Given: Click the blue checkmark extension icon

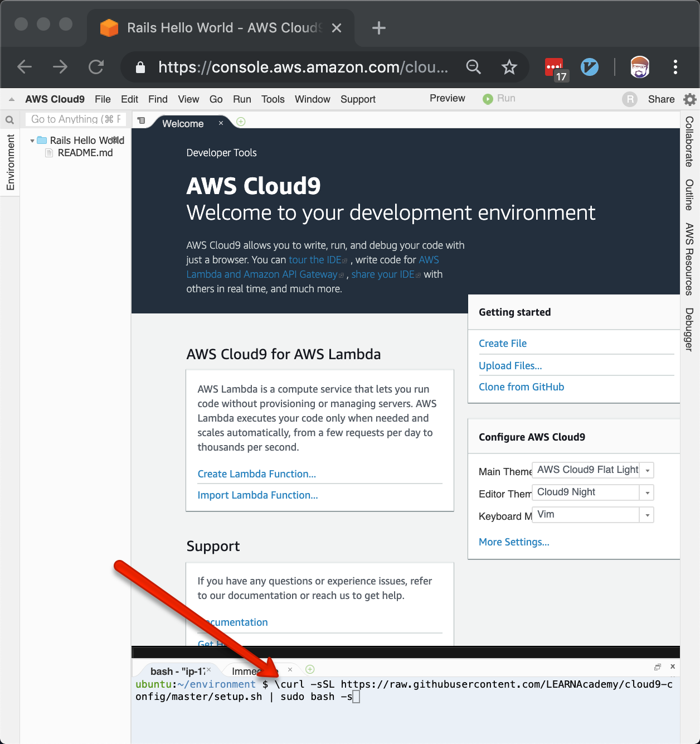Looking at the screenshot, I should click(589, 67).
